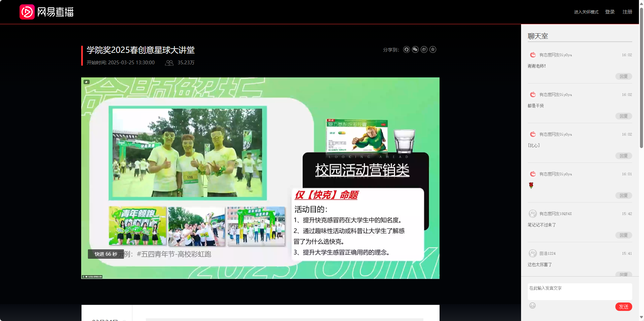
Task: Reply to the '谢谢老师!' message
Action: pyautogui.click(x=623, y=76)
